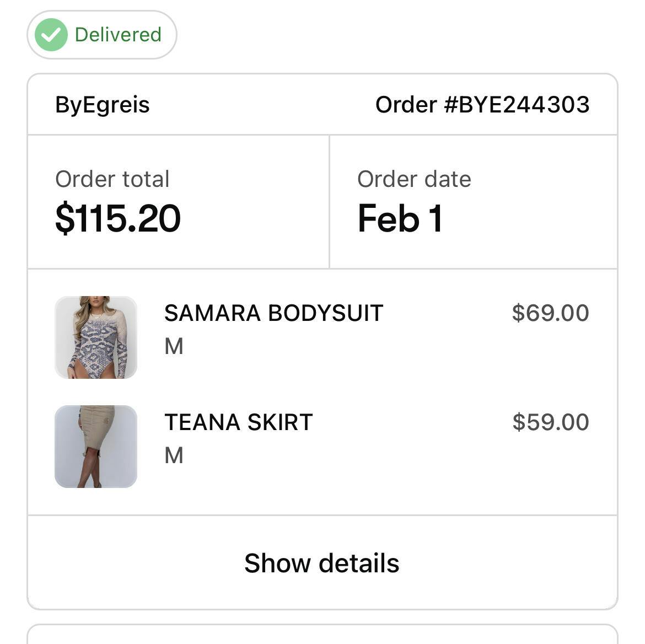Image resolution: width=645 pixels, height=644 pixels.
Task: Open the ByEgreis store name
Action: click(x=103, y=105)
